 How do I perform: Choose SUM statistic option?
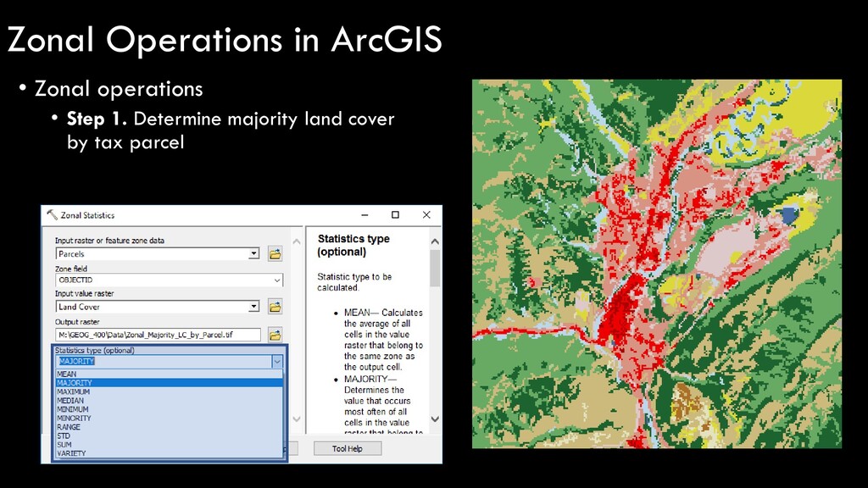[x=169, y=445]
